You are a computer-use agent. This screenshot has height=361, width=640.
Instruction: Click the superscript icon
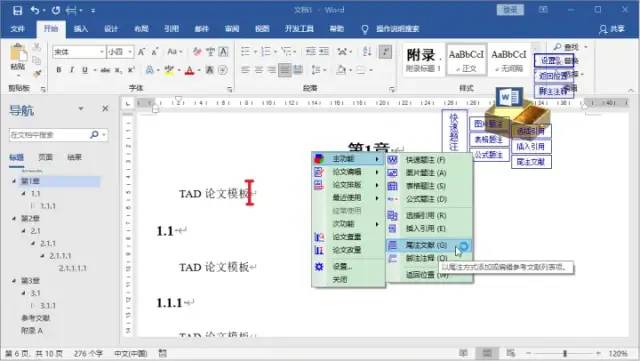pos(131,70)
